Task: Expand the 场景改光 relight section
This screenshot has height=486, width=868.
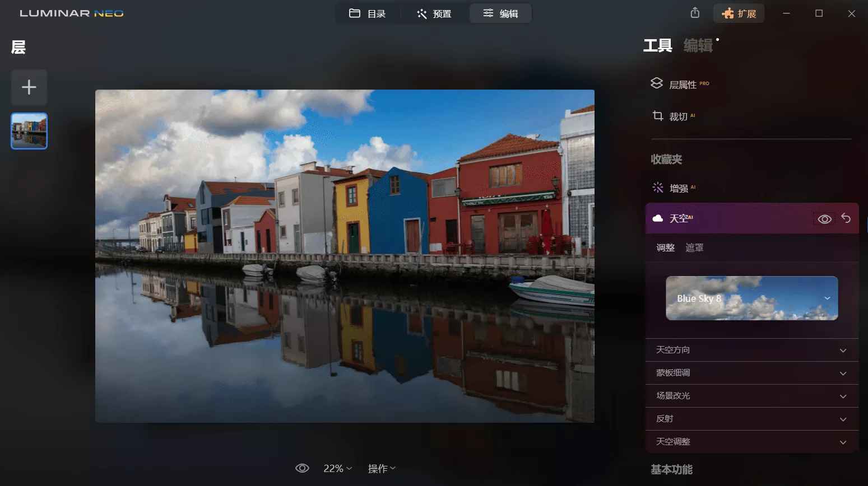Action: tap(751, 395)
